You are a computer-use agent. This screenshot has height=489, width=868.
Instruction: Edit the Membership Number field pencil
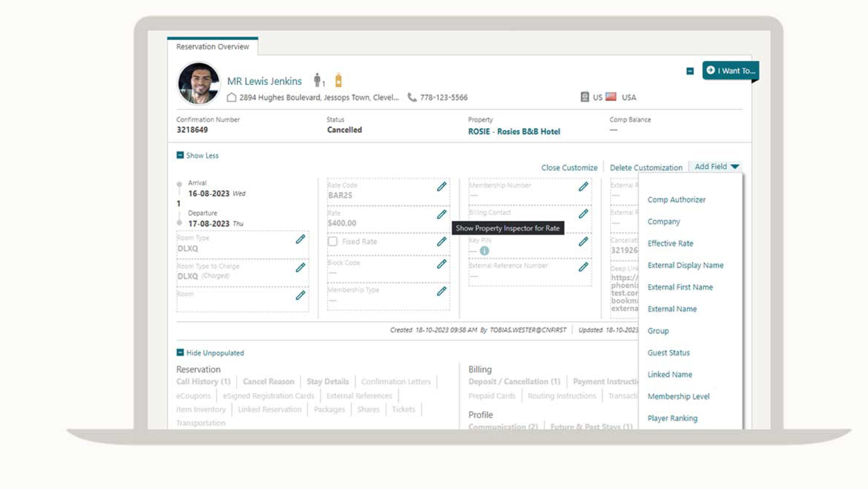click(x=583, y=187)
